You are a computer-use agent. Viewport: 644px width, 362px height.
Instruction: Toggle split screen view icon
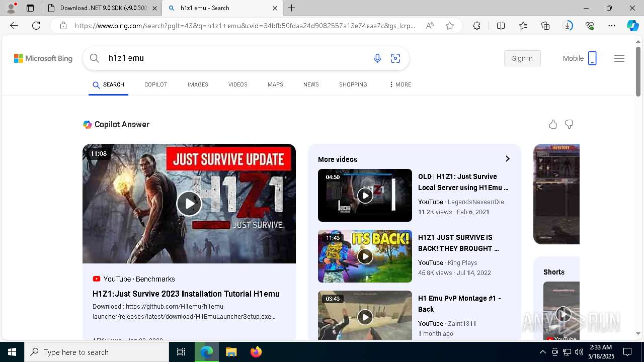[501, 26]
